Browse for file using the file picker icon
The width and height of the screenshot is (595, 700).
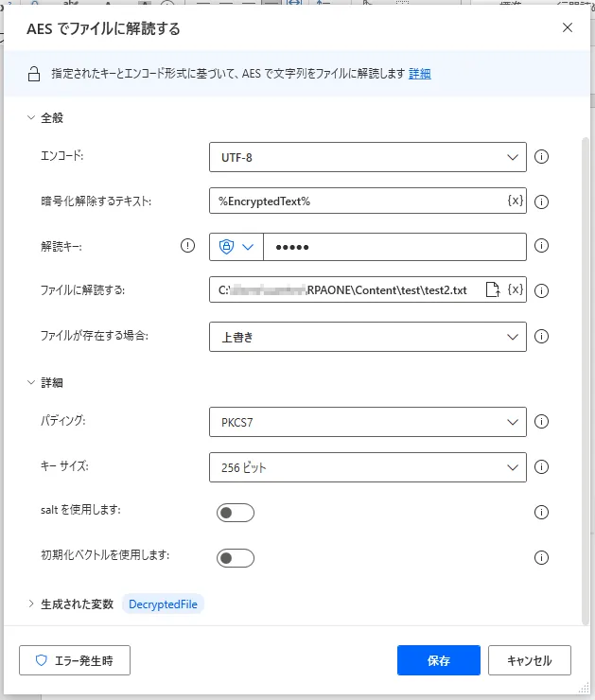(492, 289)
